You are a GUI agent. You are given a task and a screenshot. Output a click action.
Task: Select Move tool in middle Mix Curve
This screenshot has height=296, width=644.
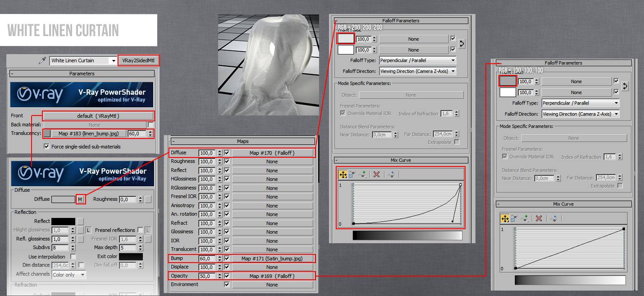(343, 174)
